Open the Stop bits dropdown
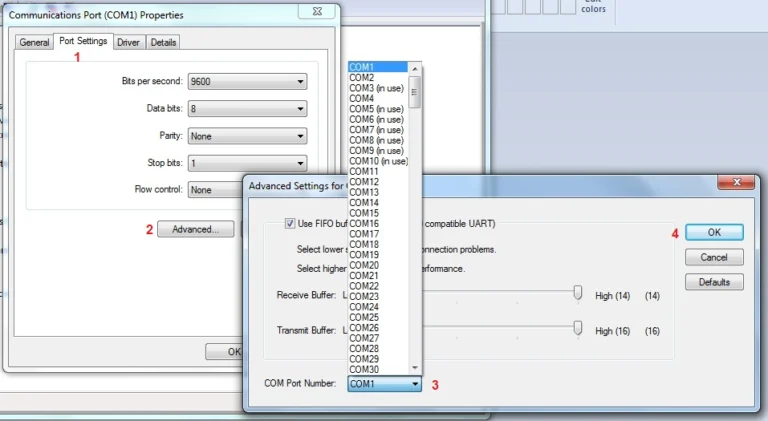The image size is (768, 421). pyautogui.click(x=247, y=163)
